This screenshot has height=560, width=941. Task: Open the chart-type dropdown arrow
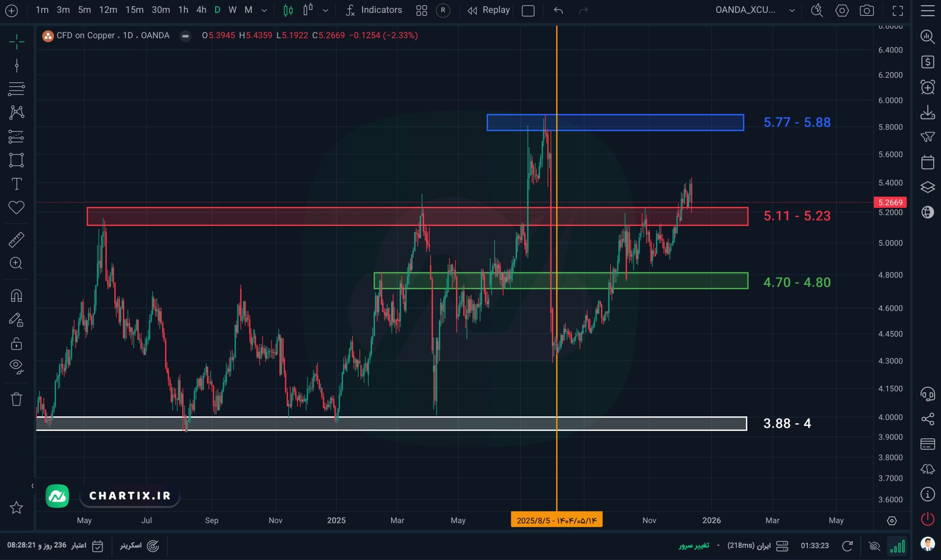(x=325, y=10)
